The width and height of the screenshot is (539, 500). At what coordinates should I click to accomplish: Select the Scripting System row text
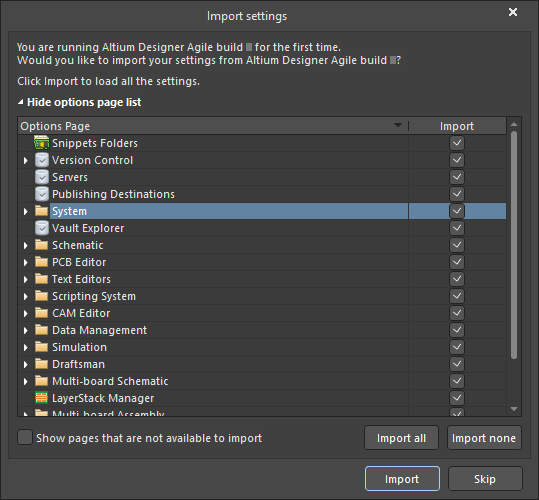pyautogui.click(x=94, y=296)
